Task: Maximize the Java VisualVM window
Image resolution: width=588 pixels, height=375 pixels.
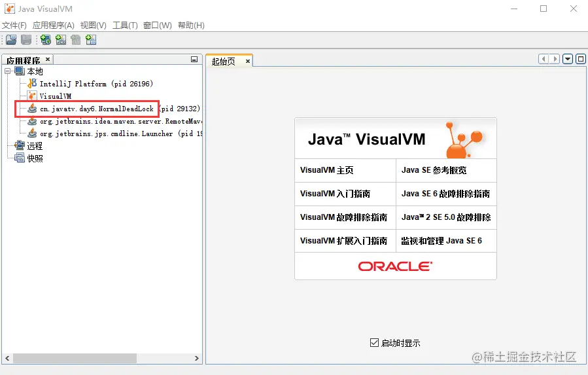Action: pyautogui.click(x=544, y=9)
